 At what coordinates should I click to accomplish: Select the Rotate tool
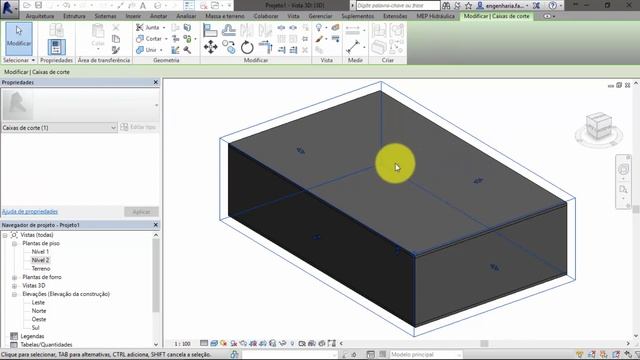247,47
